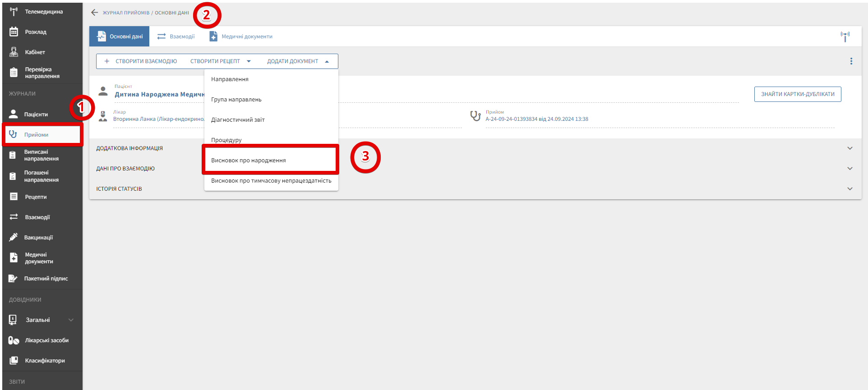
Task: Click Знайти картки-дублікати button
Action: point(797,94)
